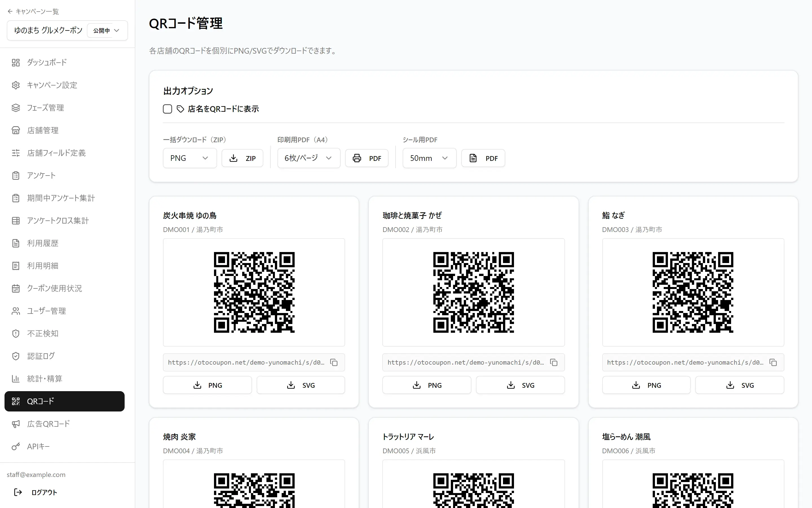The height and width of the screenshot is (508, 812).
Task: Click the APIキー key icon
Action: point(16,446)
